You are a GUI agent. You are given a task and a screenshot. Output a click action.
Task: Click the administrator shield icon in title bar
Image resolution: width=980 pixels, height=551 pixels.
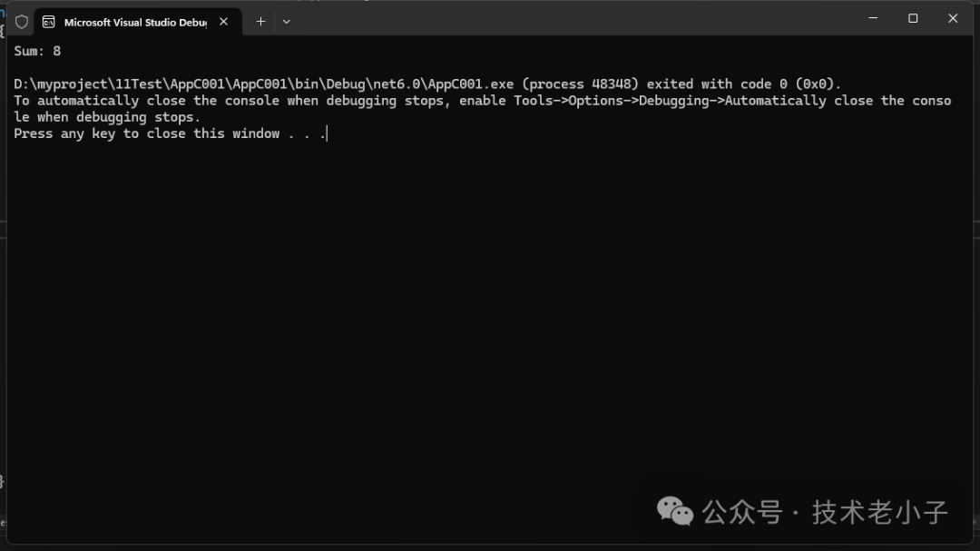point(22,21)
